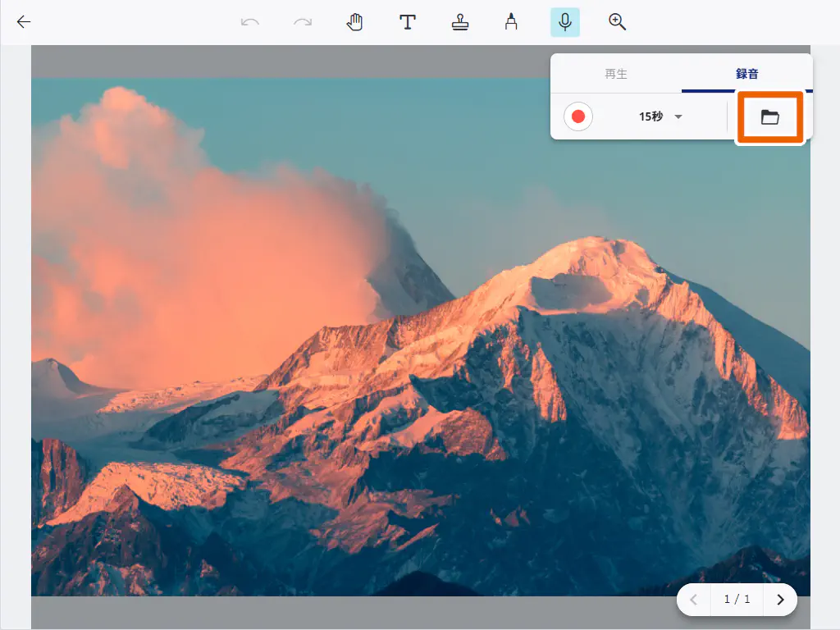Go back using the left arrow
Image resolution: width=840 pixels, height=630 pixels.
coord(24,22)
